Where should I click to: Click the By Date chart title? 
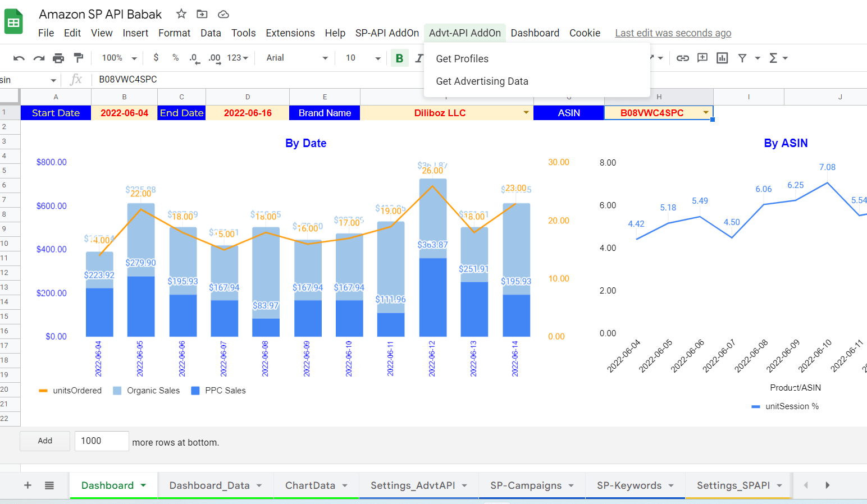305,143
